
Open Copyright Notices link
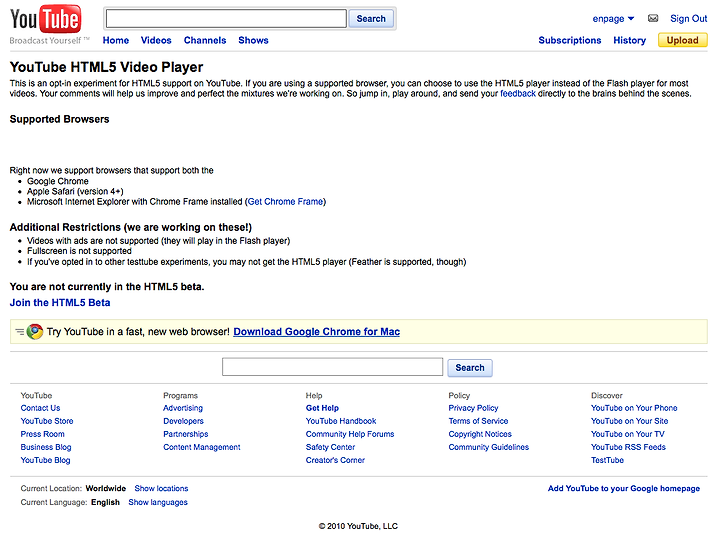click(480, 434)
